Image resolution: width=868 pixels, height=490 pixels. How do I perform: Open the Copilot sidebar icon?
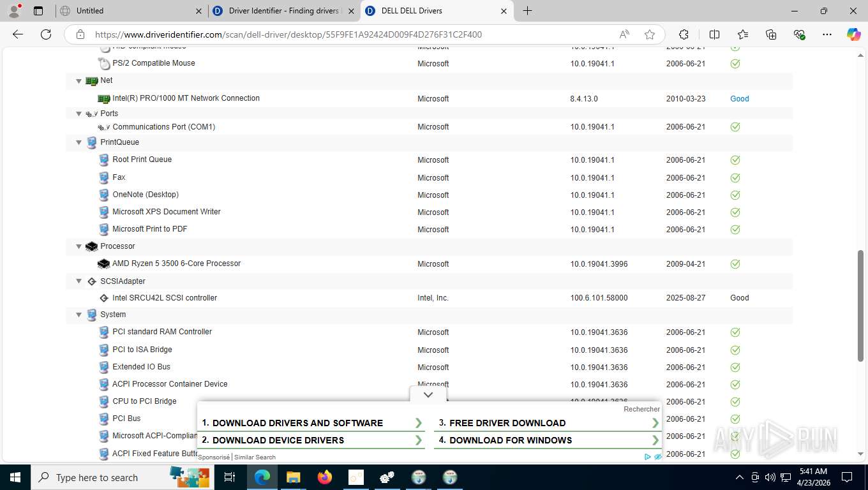coord(853,34)
